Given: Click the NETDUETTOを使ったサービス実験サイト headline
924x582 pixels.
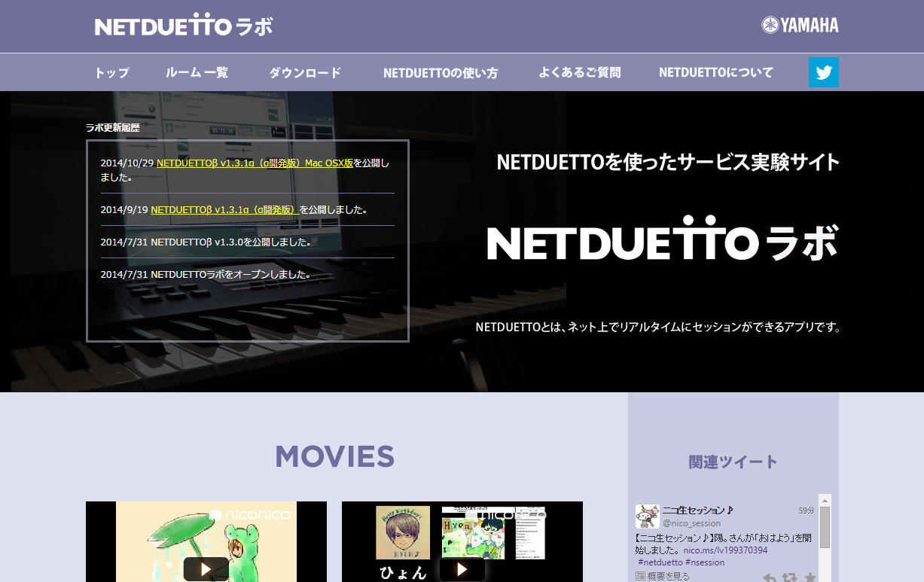Looking at the screenshot, I should 668,162.
